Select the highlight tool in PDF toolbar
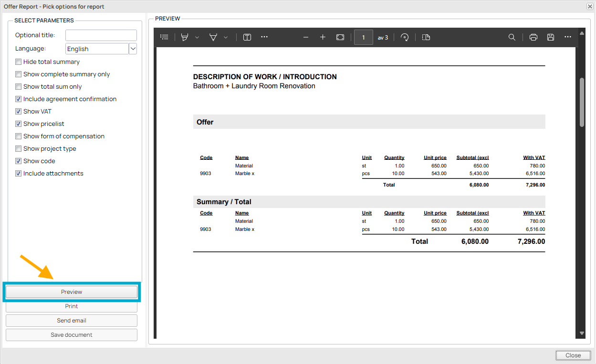The width and height of the screenshot is (596, 364). tap(185, 37)
